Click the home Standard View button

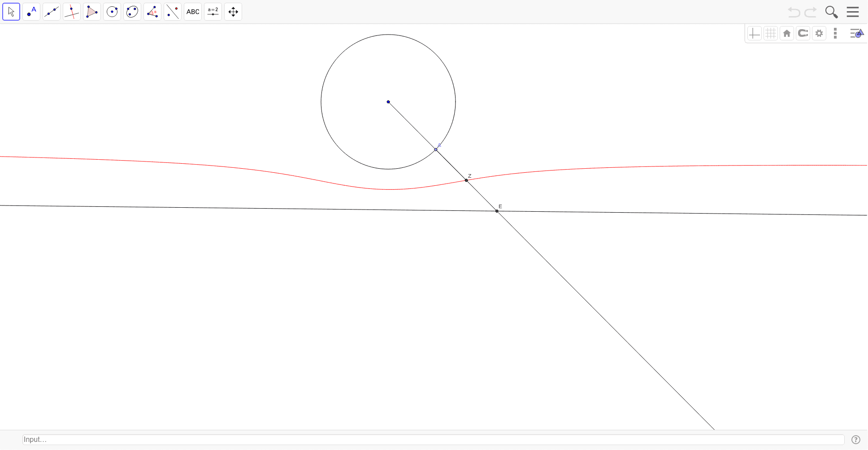(x=787, y=33)
